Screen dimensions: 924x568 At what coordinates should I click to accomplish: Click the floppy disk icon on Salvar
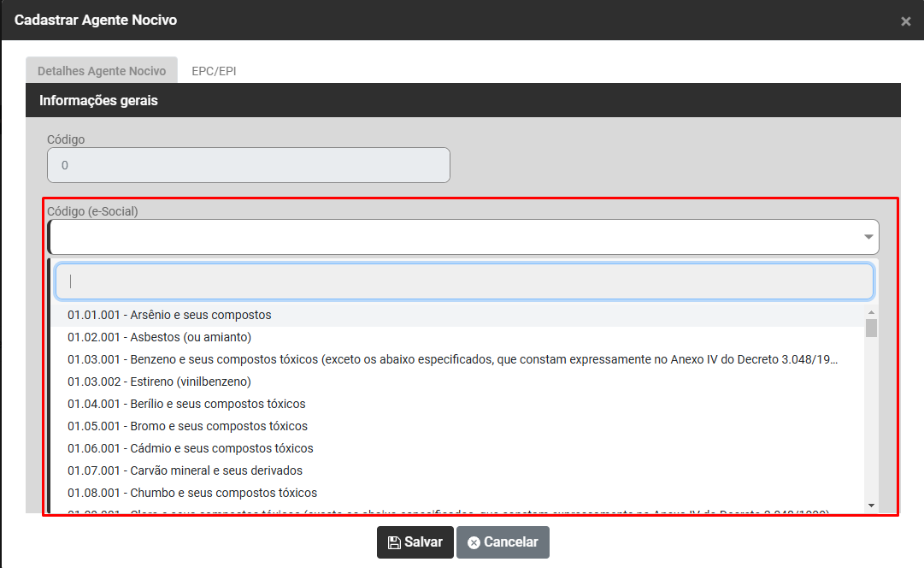click(x=394, y=542)
